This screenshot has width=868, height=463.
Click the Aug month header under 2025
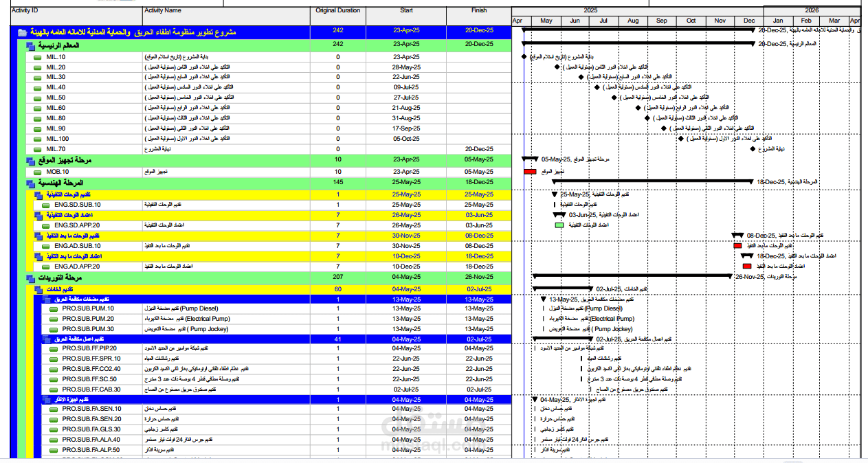[x=633, y=21]
